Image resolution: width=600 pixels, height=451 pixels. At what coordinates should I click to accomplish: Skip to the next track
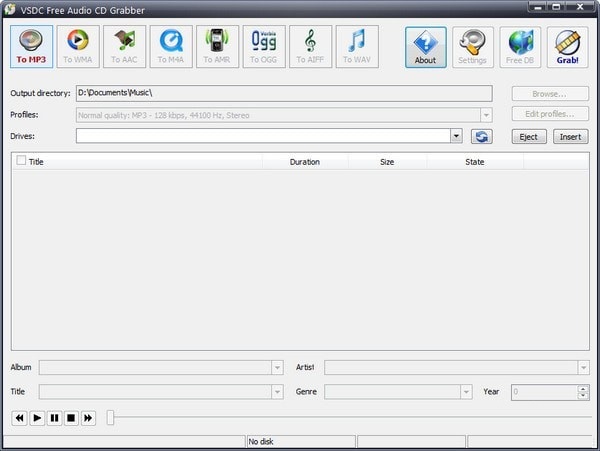point(88,418)
